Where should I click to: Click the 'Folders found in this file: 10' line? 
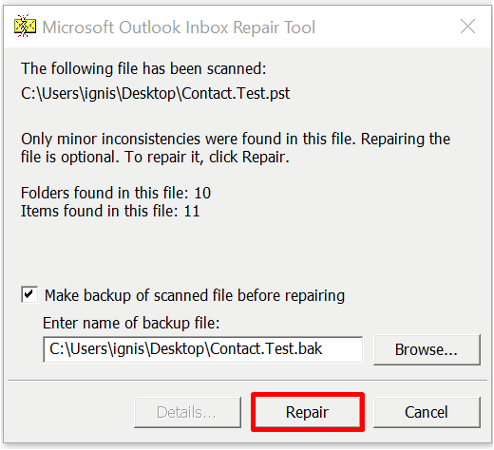[116, 193]
